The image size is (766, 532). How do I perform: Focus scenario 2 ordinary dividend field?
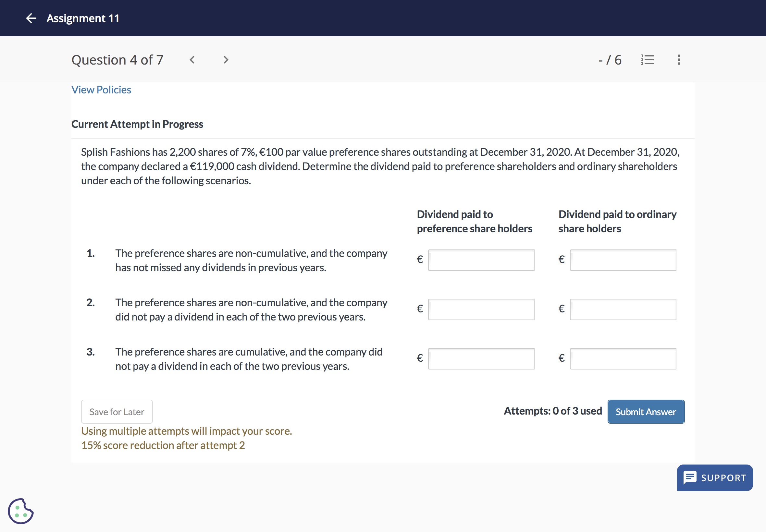coord(623,309)
